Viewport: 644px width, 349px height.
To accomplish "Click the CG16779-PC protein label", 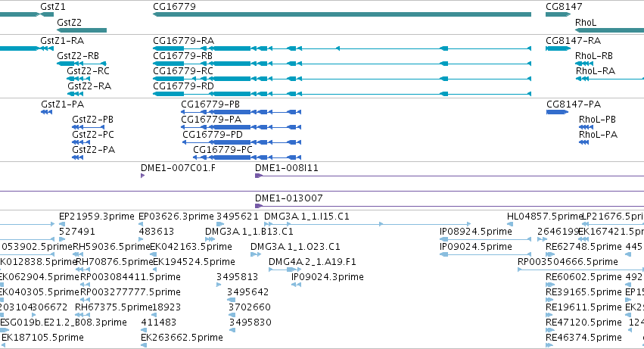I will [222, 150].
